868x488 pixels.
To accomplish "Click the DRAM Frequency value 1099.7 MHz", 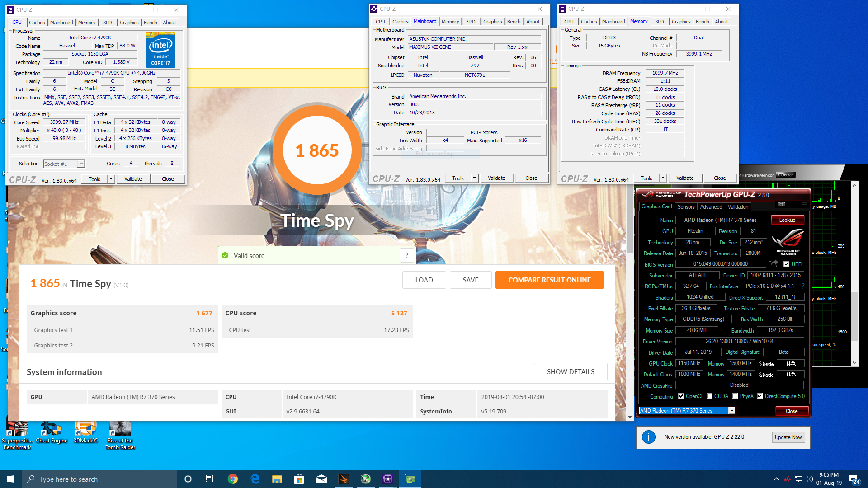I will 665,73.
